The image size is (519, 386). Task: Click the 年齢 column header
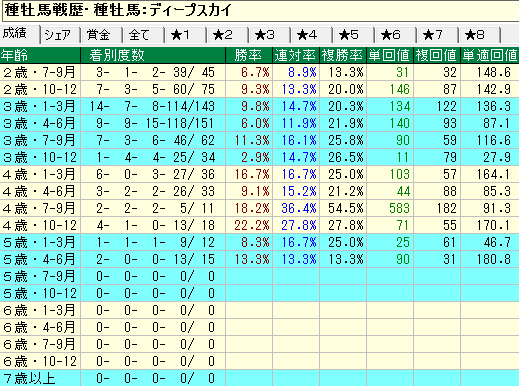pyautogui.click(x=40, y=55)
